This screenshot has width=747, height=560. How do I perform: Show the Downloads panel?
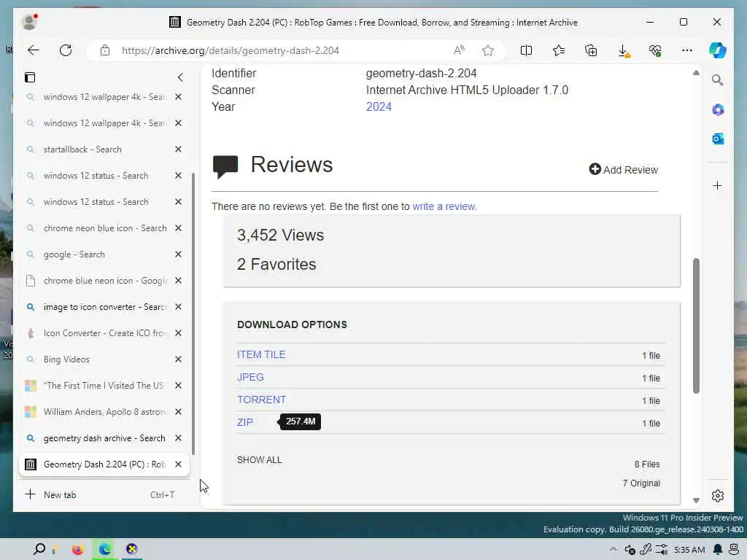(623, 50)
